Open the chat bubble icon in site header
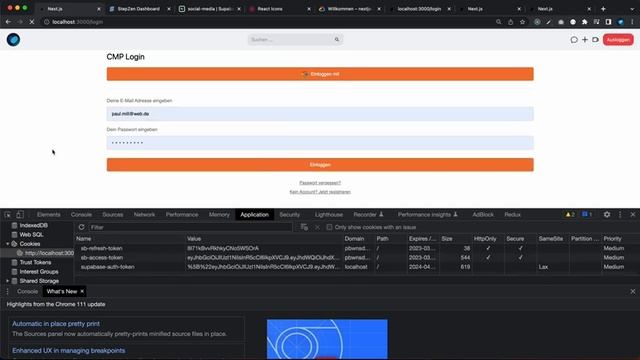 574,40
